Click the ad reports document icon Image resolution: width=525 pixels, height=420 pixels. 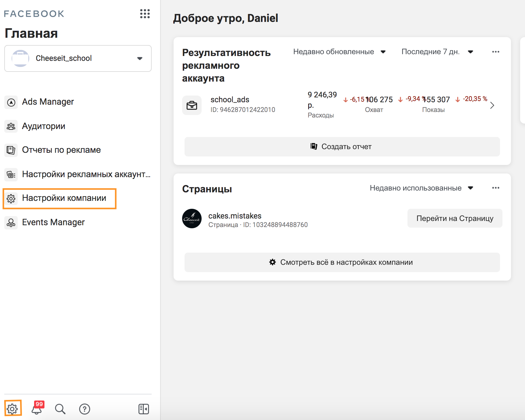point(11,150)
